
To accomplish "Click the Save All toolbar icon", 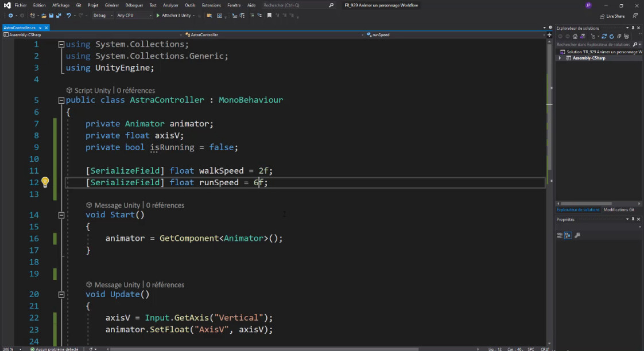I will click(x=59, y=15).
